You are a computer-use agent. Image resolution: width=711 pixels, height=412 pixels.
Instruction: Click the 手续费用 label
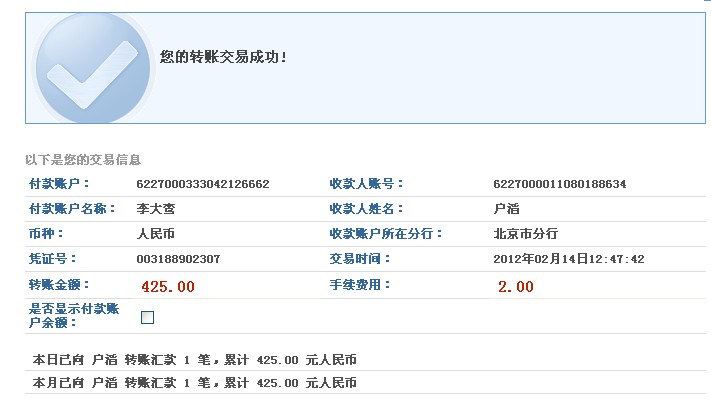click(360, 285)
